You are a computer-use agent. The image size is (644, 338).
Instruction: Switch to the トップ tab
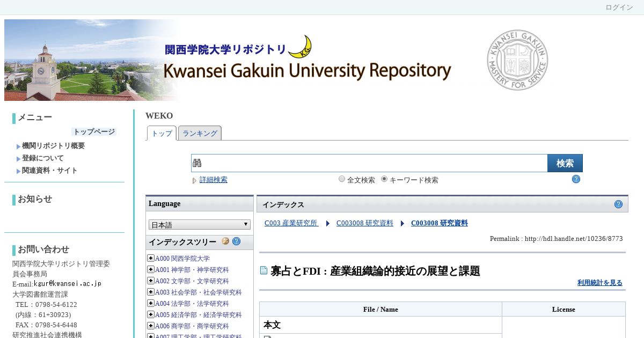[x=162, y=134]
